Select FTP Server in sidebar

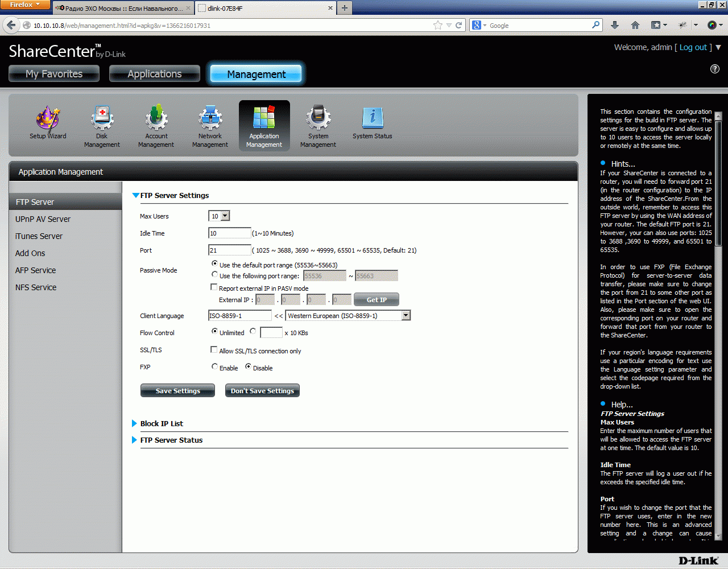65,202
